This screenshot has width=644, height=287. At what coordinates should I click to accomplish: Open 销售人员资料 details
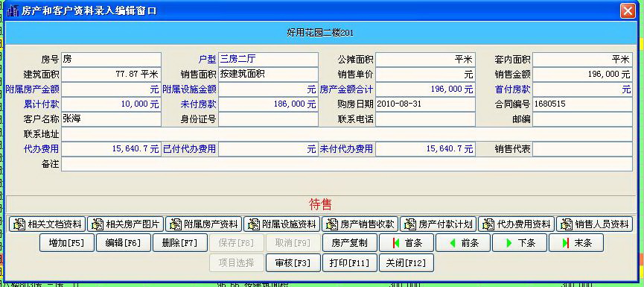point(594,224)
